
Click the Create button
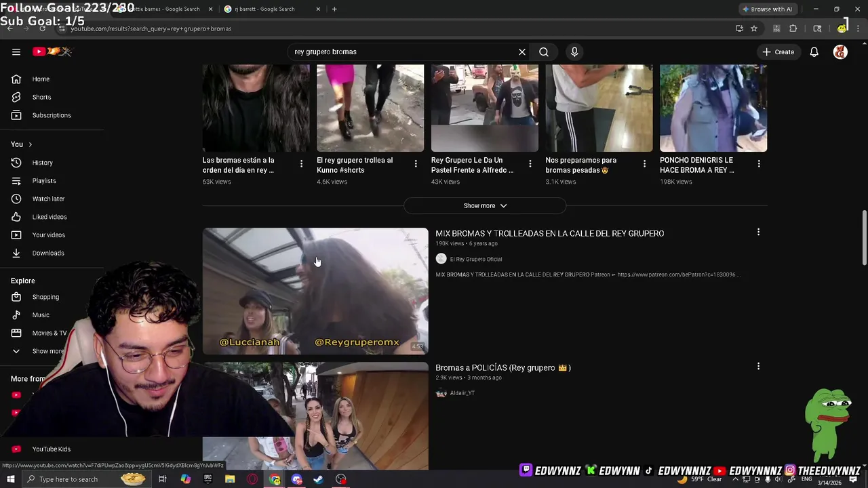point(778,52)
